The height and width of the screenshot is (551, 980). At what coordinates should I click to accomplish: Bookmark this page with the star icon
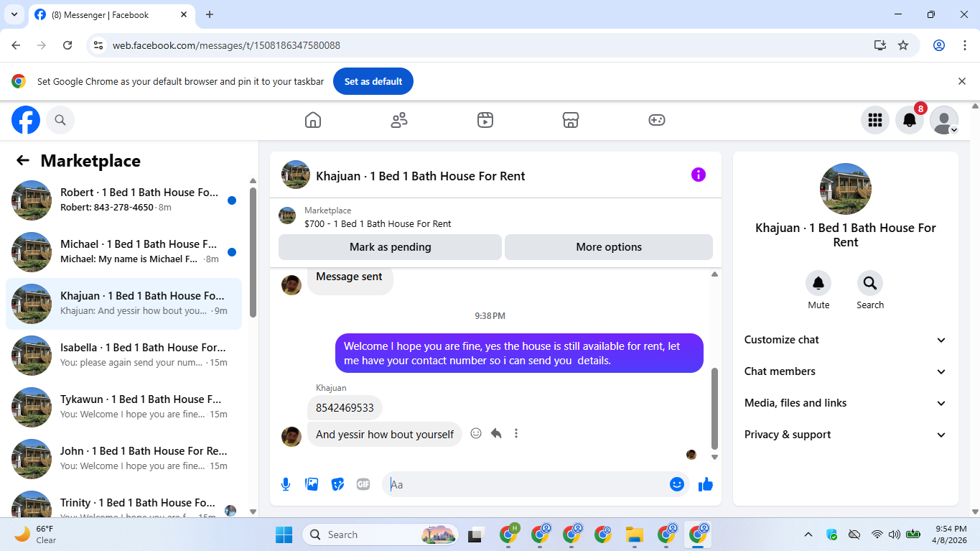[x=903, y=45]
